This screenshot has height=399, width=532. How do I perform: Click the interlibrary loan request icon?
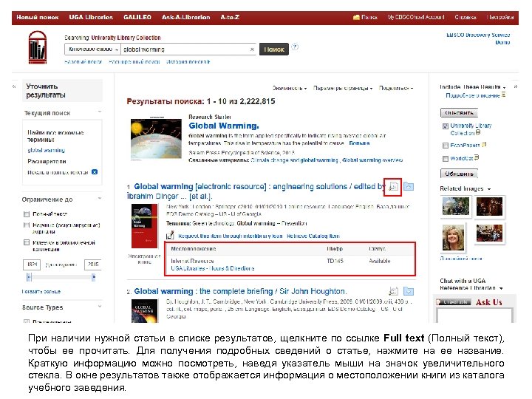click(x=170, y=235)
